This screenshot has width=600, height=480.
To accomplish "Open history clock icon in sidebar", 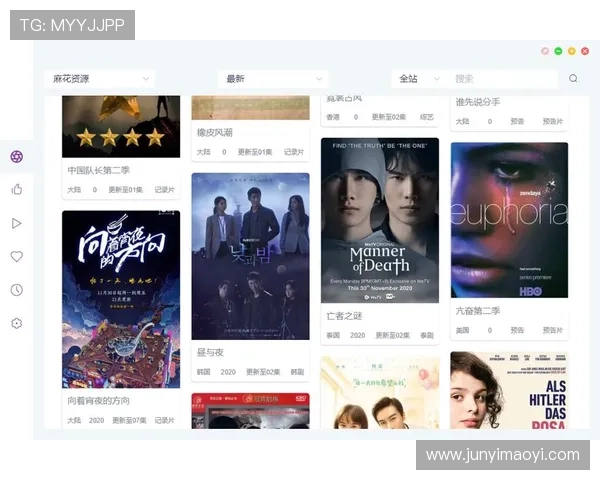I will pyautogui.click(x=16, y=290).
